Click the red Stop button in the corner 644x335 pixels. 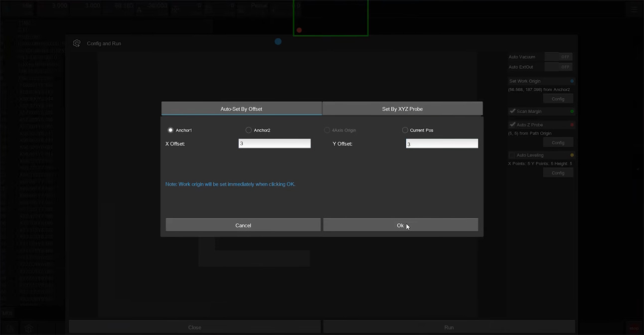[x=634, y=328]
